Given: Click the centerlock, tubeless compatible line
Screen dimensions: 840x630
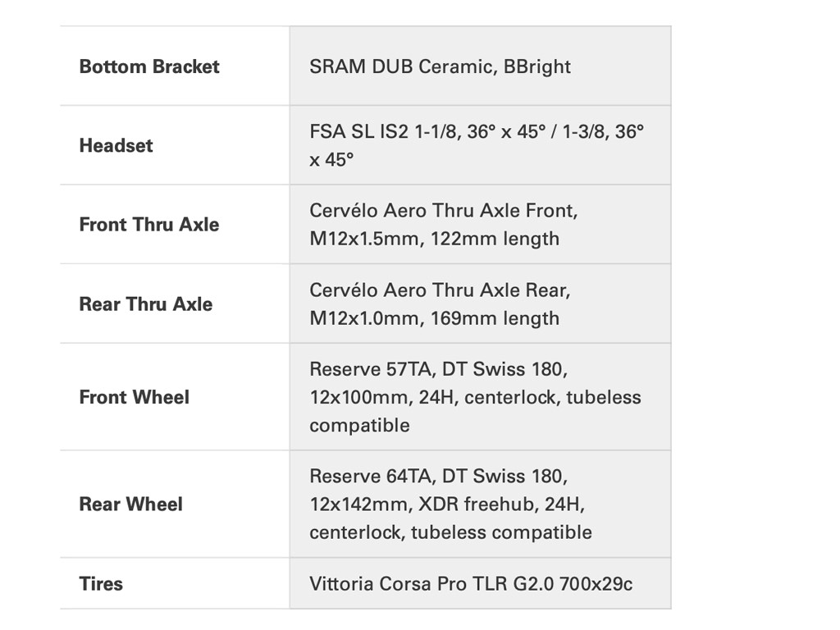Looking at the screenshot, I should point(450,532).
